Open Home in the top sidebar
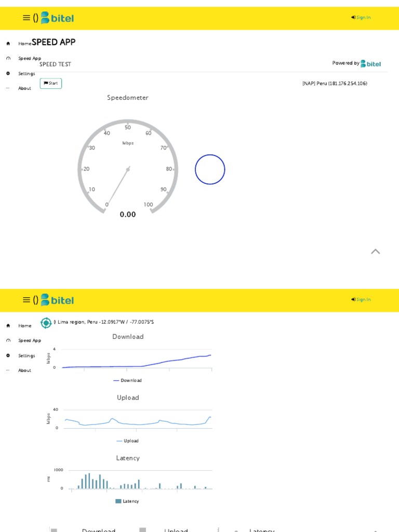Screen dimensions: 399x532 (x=25, y=44)
